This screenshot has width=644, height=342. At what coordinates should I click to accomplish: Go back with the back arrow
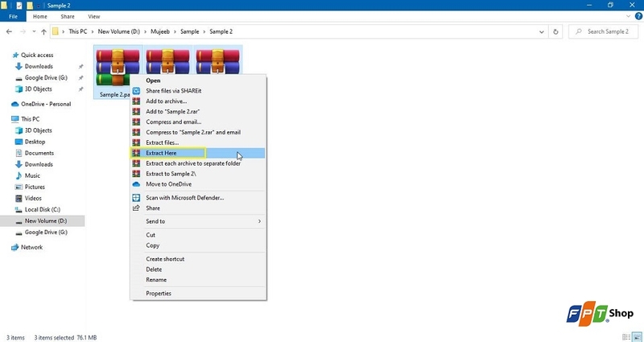[10, 31]
